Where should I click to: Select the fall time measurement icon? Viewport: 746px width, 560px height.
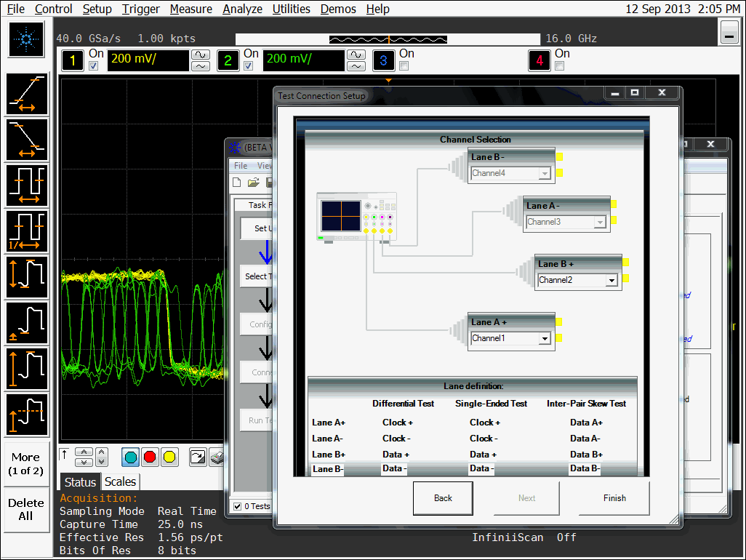pyautogui.click(x=28, y=140)
